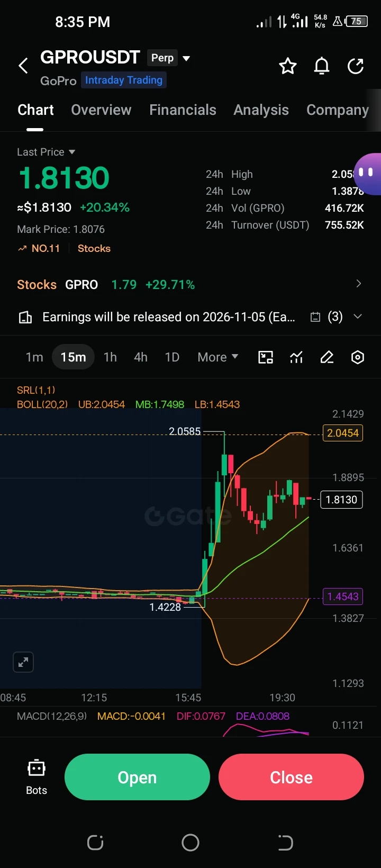
Task: Tap Android back navigation button
Action: click(285, 842)
